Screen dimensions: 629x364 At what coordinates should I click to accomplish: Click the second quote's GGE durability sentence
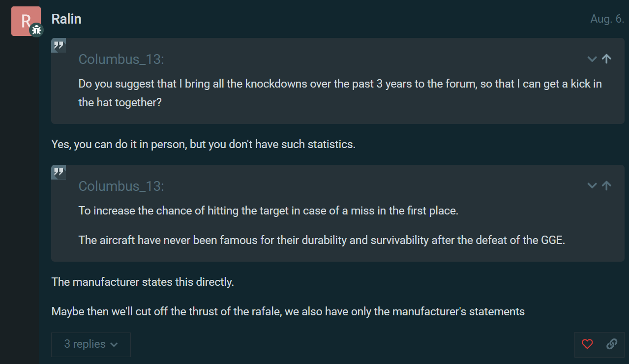[x=322, y=241]
